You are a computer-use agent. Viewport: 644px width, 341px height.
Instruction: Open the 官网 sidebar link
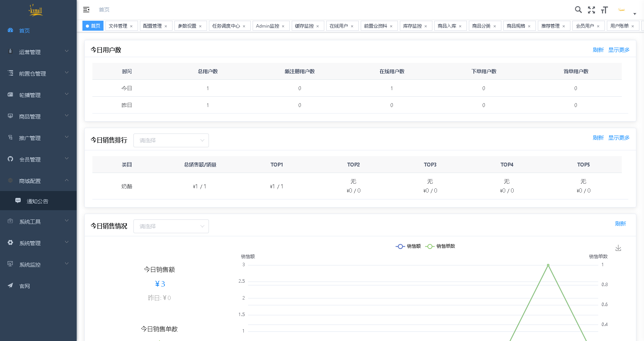tap(38, 286)
